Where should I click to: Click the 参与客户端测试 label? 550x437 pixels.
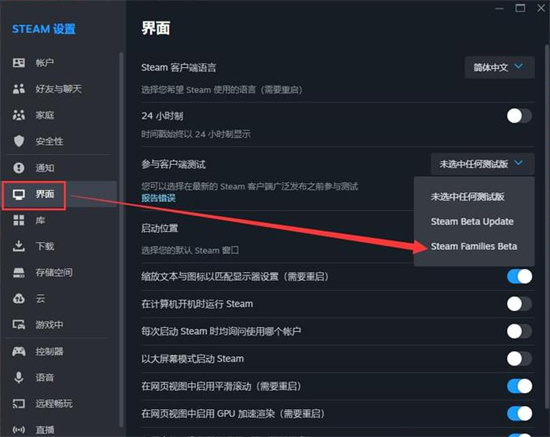click(174, 164)
